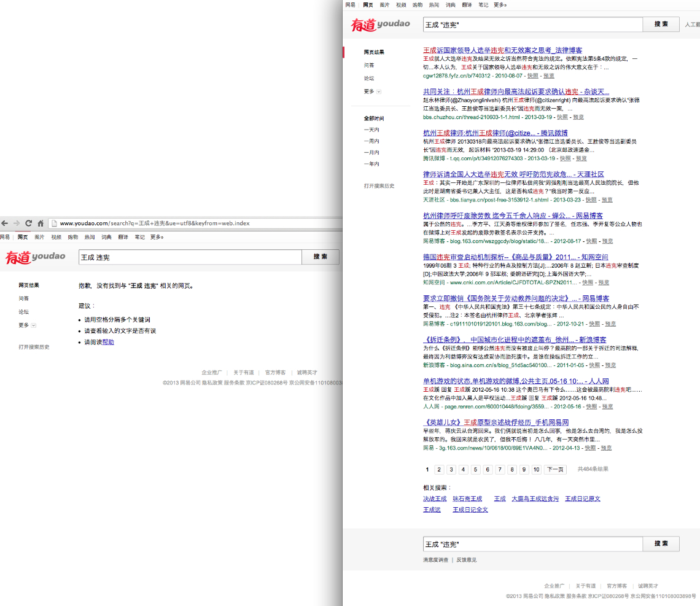Open 更多» in the left window top navigation
The width and height of the screenshot is (700, 606).
[x=157, y=237]
